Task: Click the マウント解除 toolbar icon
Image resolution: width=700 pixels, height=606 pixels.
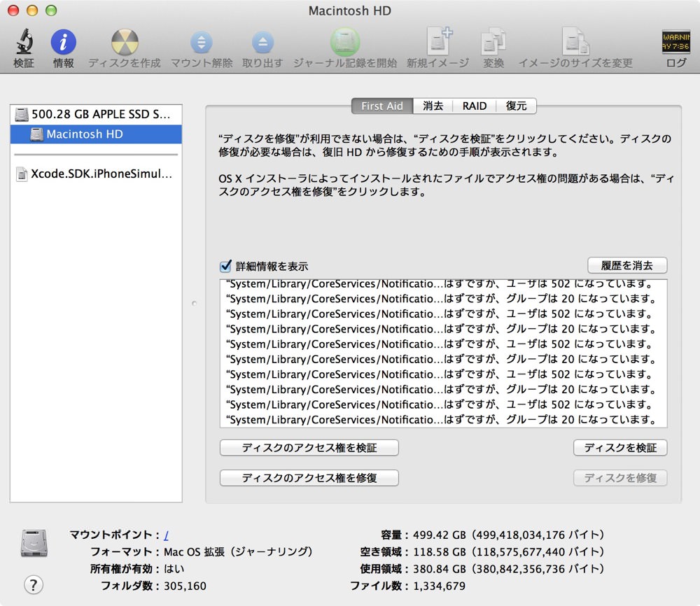Action: [202, 43]
